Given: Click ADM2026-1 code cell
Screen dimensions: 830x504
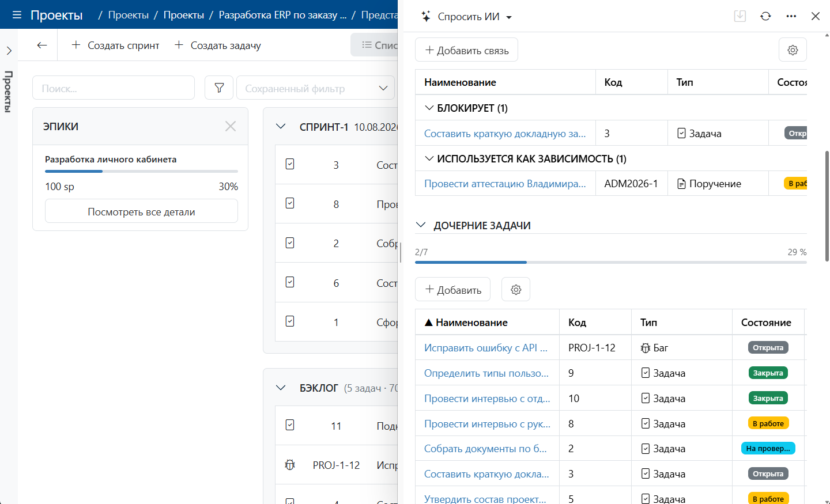Looking at the screenshot, I should [x=631, y=184].
